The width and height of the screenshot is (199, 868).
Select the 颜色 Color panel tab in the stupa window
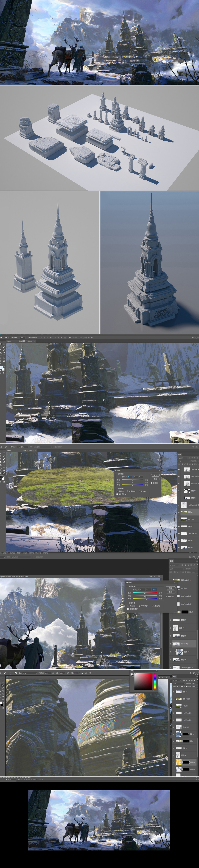pyautogui.click(x=132, y=671)
